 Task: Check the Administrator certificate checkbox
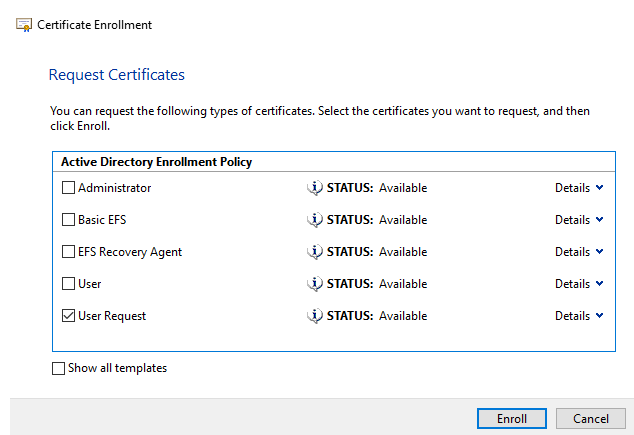(69, 188)
